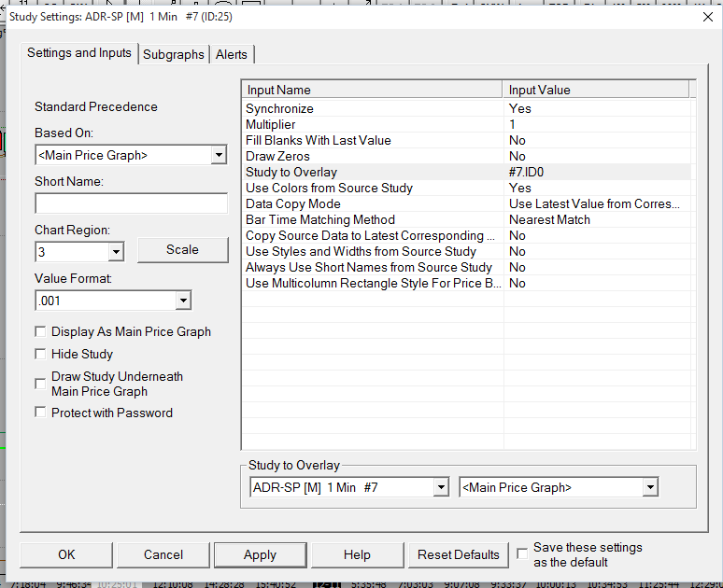Select the Data Copy Mode row
Viewport: 723px width, 588px height.
(466, 203)
